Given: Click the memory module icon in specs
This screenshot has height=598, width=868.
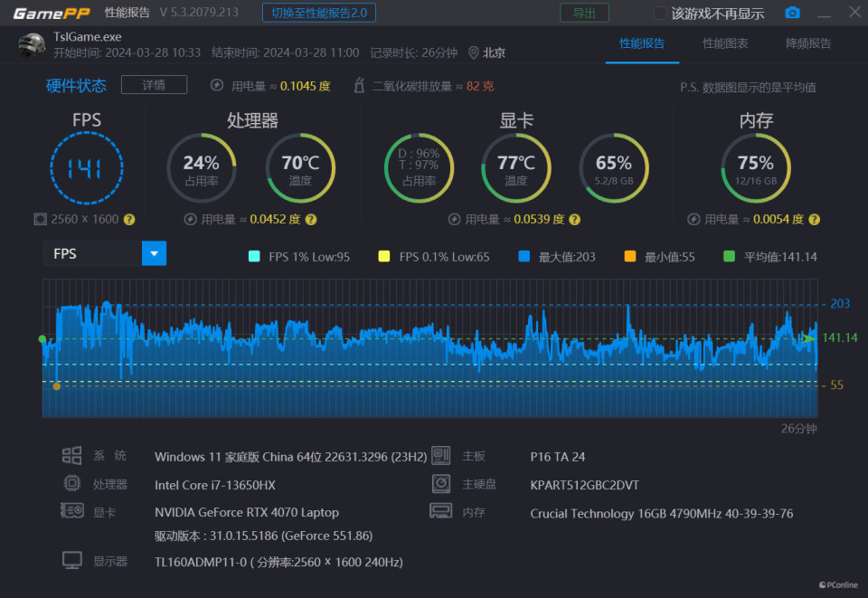Looking at the screenshot, I should pos(441,510).
